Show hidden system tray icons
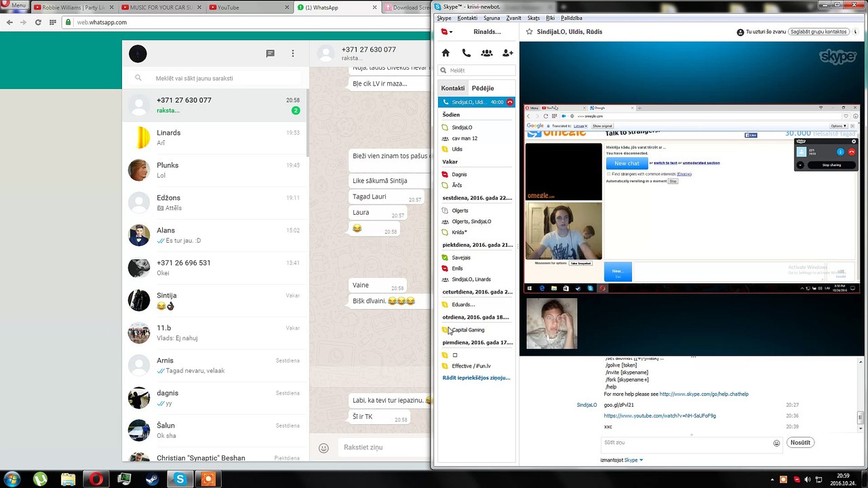The image size is (868, 488). pyautogui.click(x=771, y=480)
